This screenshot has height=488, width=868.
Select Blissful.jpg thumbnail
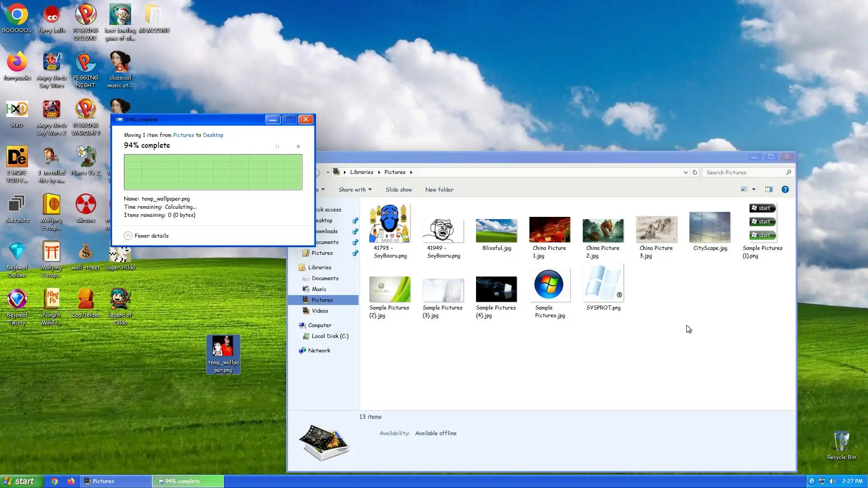496,230
